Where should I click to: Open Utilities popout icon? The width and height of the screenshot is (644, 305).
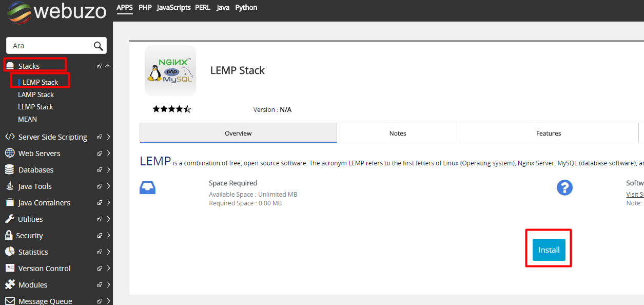(x=100, y=219)
